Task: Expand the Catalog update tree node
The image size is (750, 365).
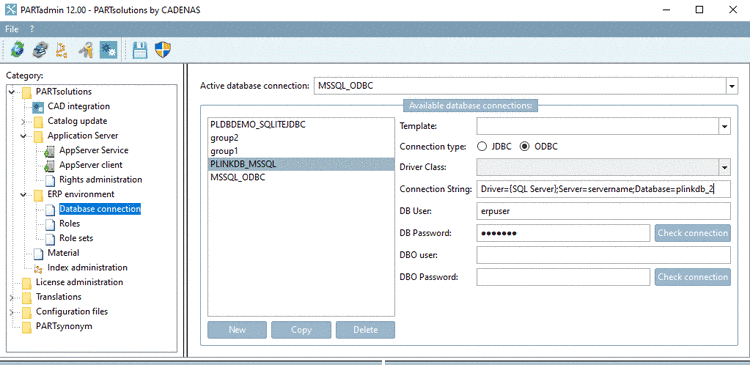Action: pyautogui.click(x=23, y=122)
